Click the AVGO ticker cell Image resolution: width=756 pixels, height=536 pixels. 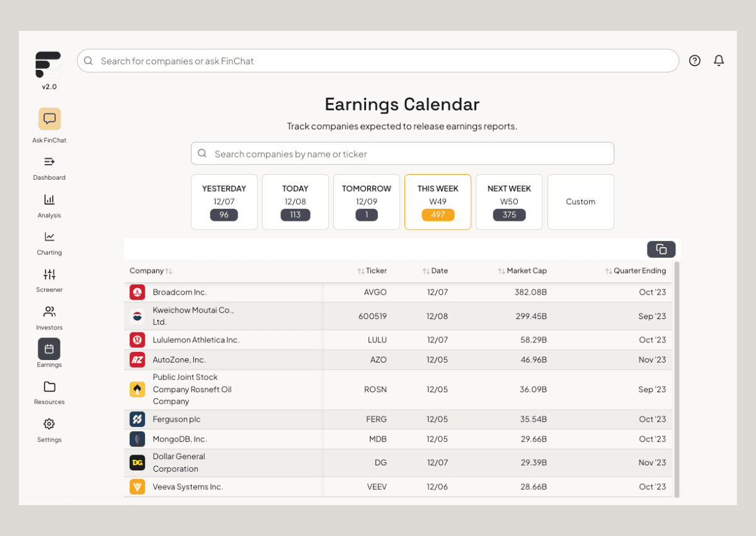point(375,293)
